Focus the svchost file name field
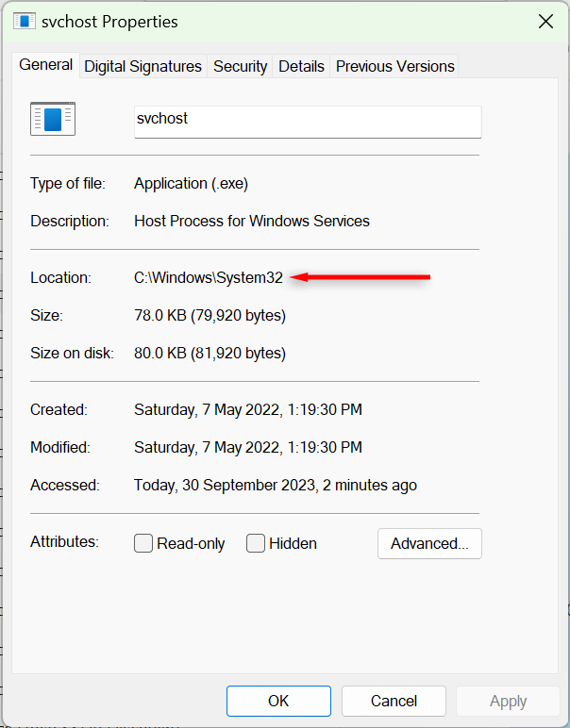Screen dimensions: 570x728 pyautogui.click(x=308, y=121)
